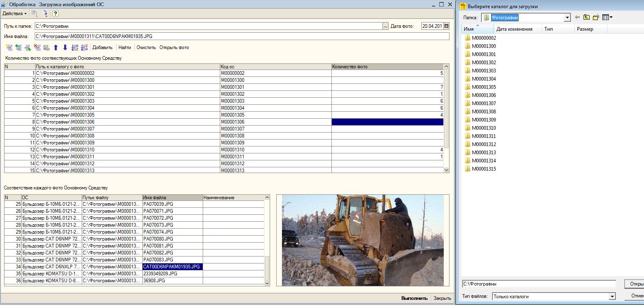Select the M00001311 folder in the list
This screenshot has width=644, height=306.
click(x=484, y=136)
